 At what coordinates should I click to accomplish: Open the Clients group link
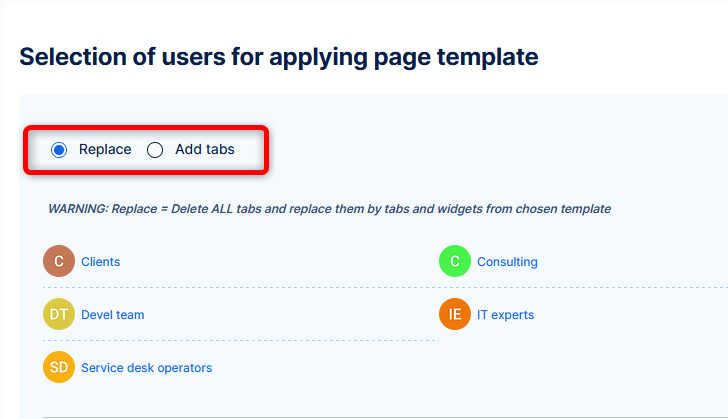pos(100,262)
